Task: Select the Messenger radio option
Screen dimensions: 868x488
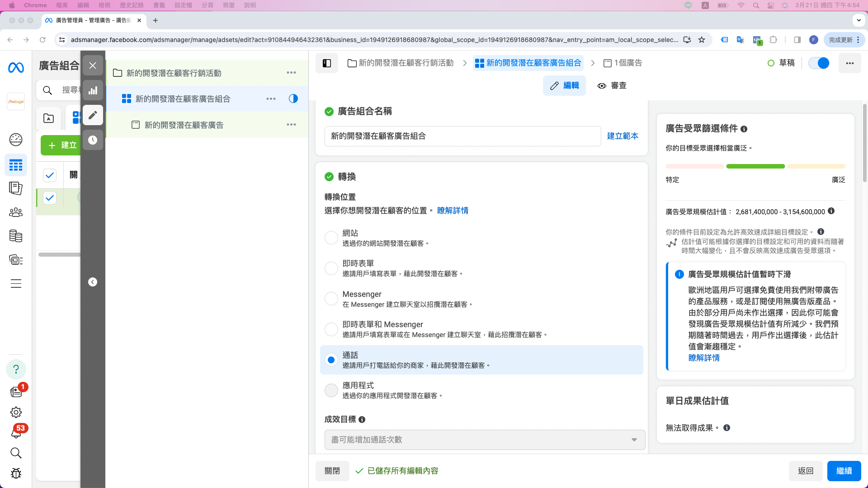Action: 331,299
